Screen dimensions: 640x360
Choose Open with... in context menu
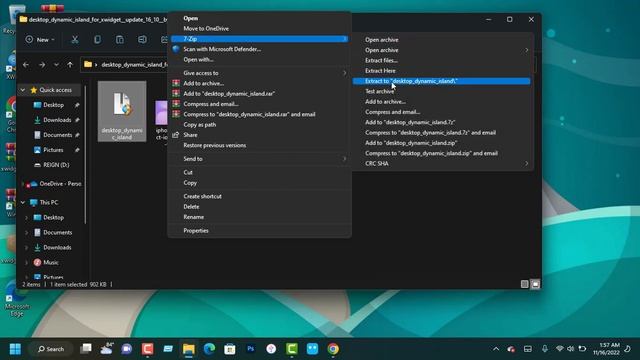click(x=260, y=60)
